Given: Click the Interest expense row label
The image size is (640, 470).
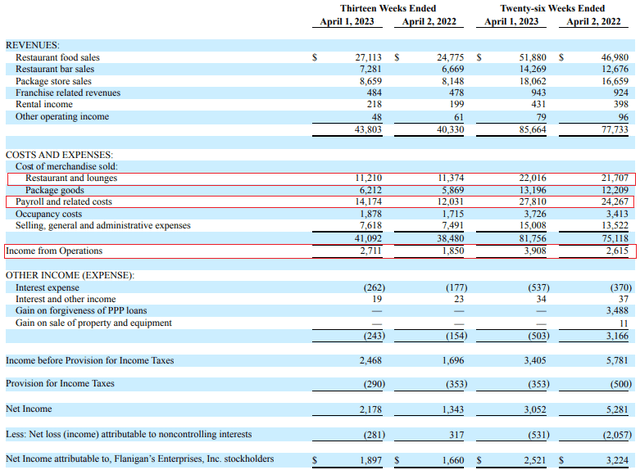Looking at the screenshot, I should pos(47,288).
